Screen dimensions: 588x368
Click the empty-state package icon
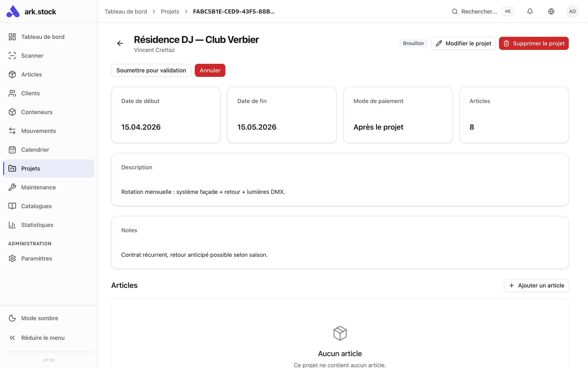coord(340,333)
